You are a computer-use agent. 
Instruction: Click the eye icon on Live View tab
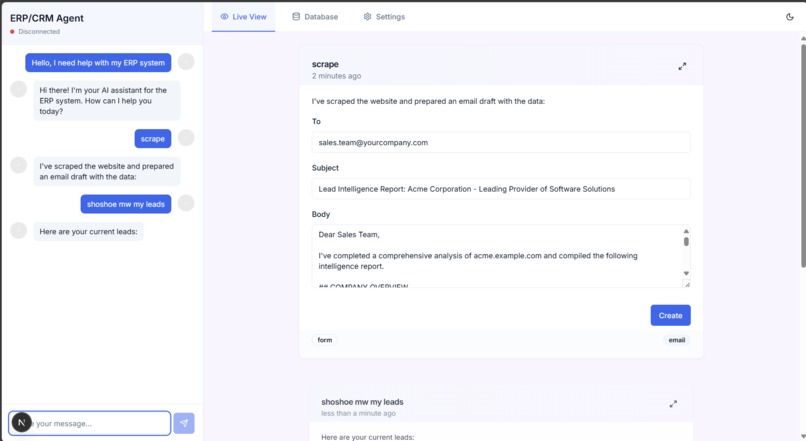(224, 16)
